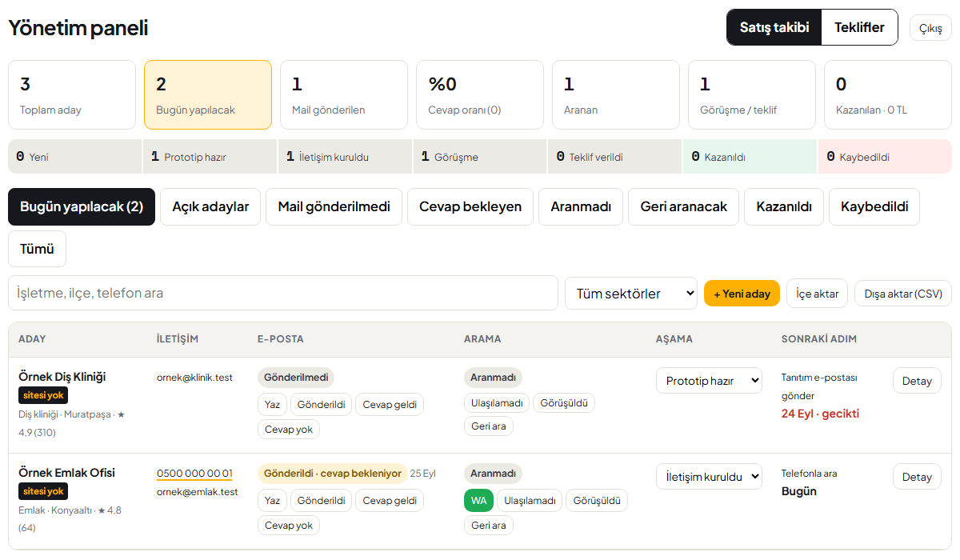Click the Gönderilmedi email status badge
The width and height of the screenshot is (960, 560).
coord(296,378)
